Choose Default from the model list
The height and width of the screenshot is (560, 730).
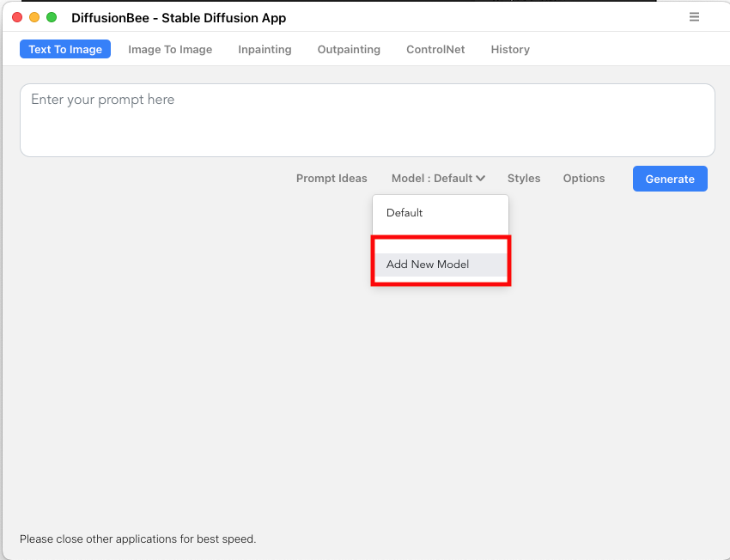(x=441, y=213)
